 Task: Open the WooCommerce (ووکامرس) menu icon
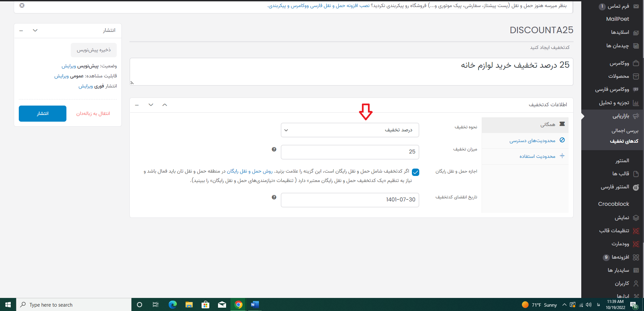(x=636, y=63)
